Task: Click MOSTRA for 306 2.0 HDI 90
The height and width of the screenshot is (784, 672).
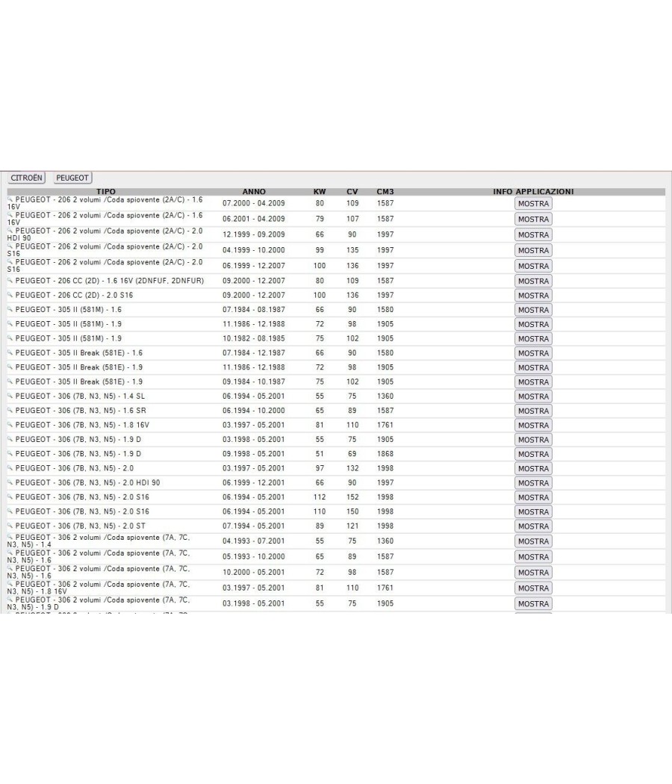Action: pyautogui.click(x=533, y=483)
